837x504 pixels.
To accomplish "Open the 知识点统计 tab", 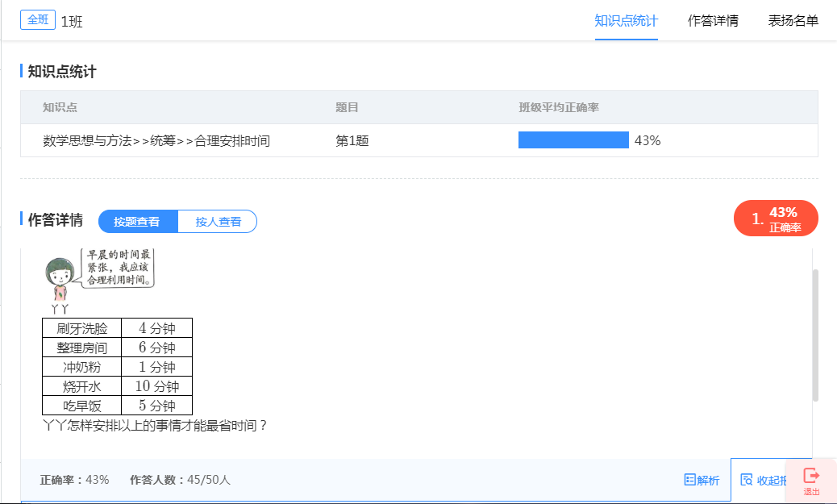I will 626,21.
